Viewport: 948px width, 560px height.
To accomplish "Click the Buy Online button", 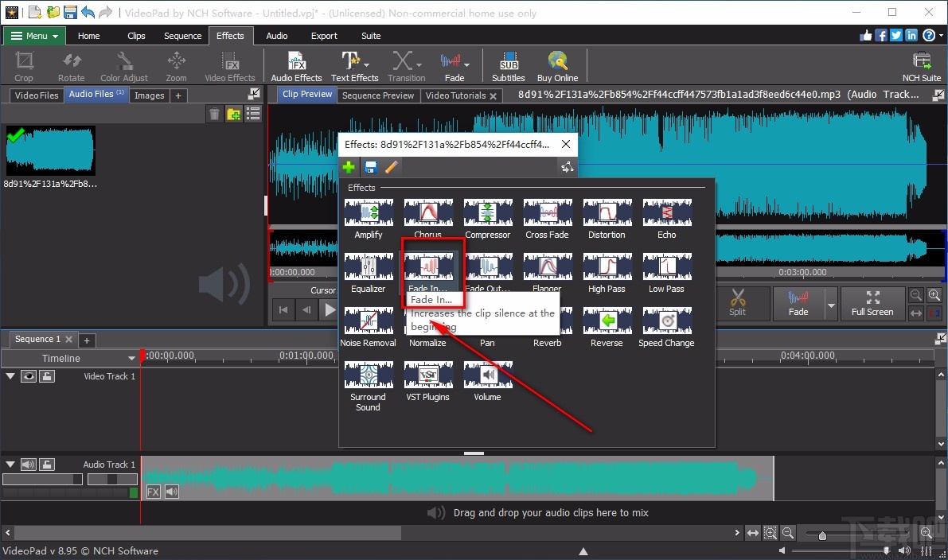I will (557, 65).
